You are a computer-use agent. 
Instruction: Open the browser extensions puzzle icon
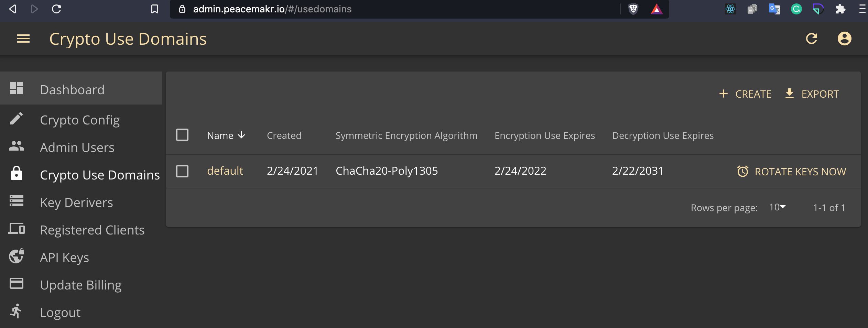click(840, 9)
